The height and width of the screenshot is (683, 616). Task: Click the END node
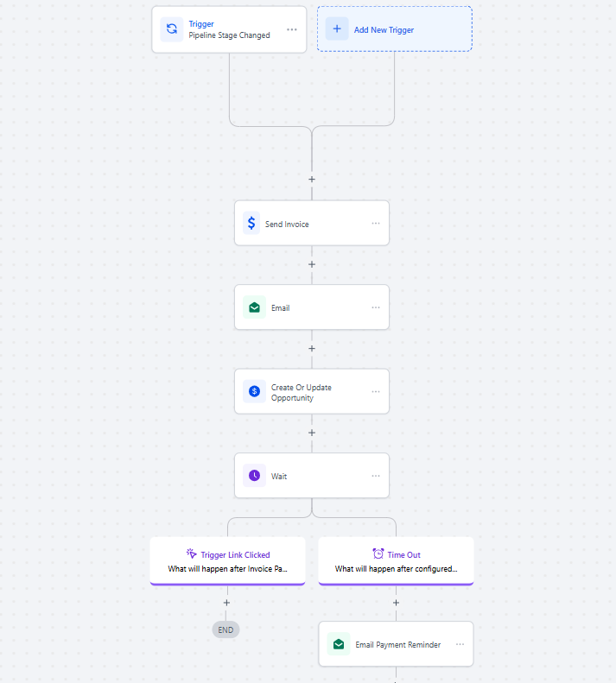point(225,629)
